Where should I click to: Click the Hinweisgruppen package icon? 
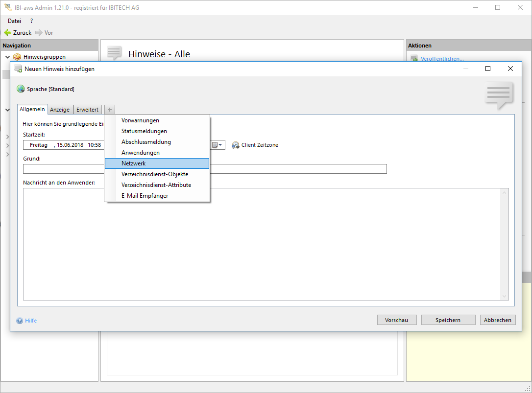(x=17, y=57)
